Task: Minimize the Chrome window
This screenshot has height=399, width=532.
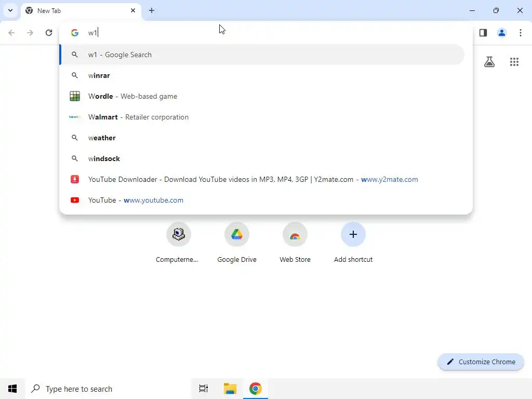Action: pyautogui.click(x=472, y=10)
